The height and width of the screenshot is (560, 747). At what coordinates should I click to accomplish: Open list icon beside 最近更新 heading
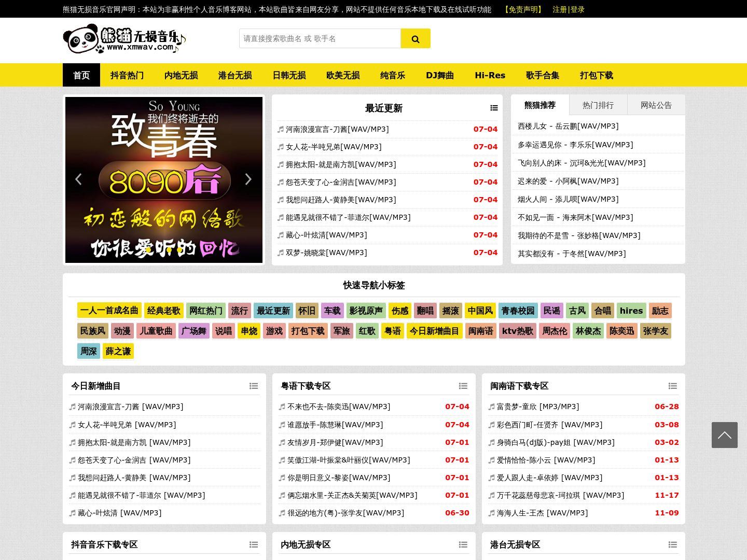point(494,108)
